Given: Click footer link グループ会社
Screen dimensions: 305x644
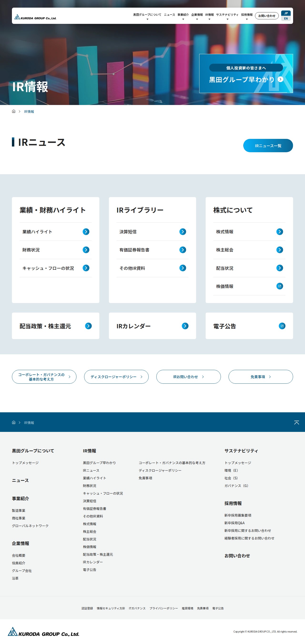Looking at the screenshot, I should 22,571.
